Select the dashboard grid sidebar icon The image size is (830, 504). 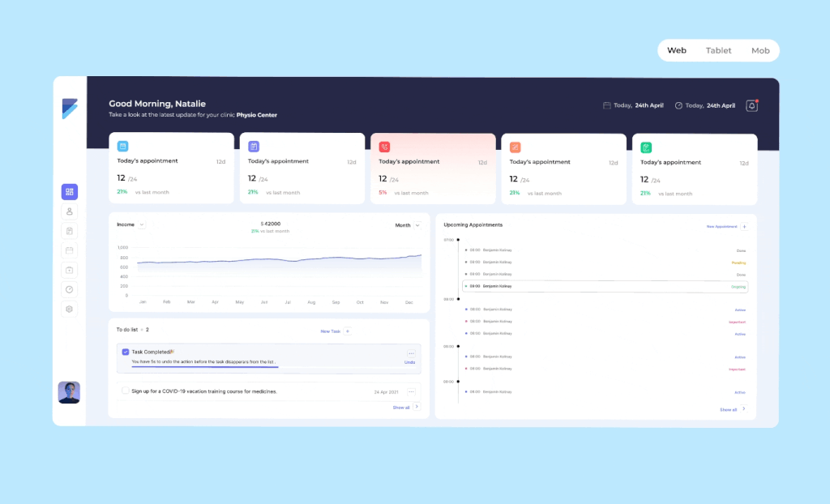click(x=70, y=192)
